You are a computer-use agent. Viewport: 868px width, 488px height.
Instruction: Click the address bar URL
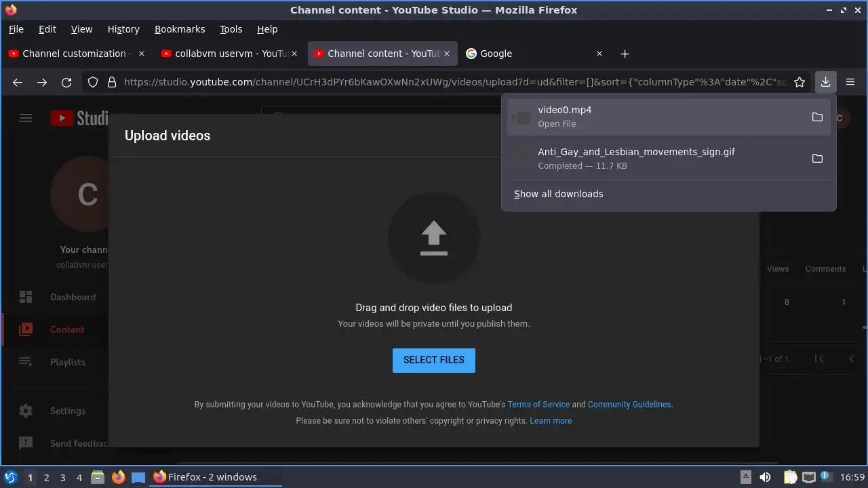point(454,82)
